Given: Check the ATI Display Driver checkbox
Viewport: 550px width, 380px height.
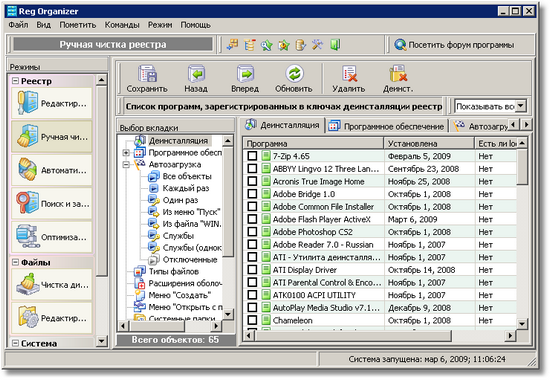Looking at the screenshot, I should [x=252, y=269].
